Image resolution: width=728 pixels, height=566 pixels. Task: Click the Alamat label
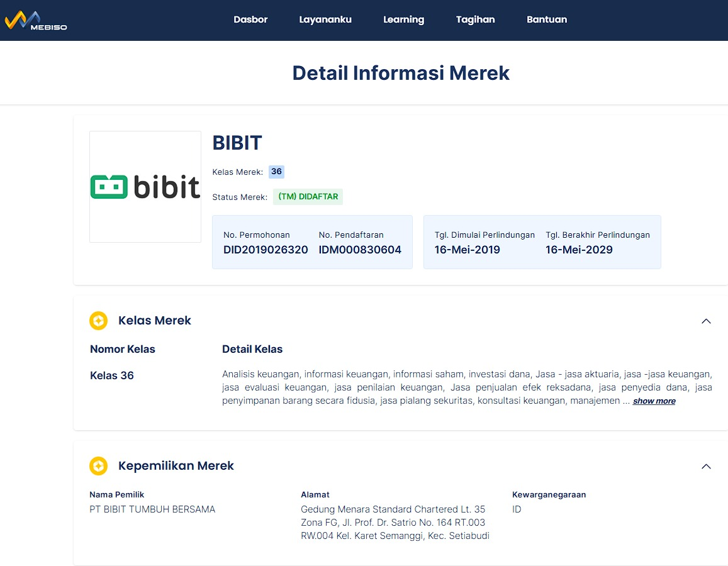tap(315, 494)
